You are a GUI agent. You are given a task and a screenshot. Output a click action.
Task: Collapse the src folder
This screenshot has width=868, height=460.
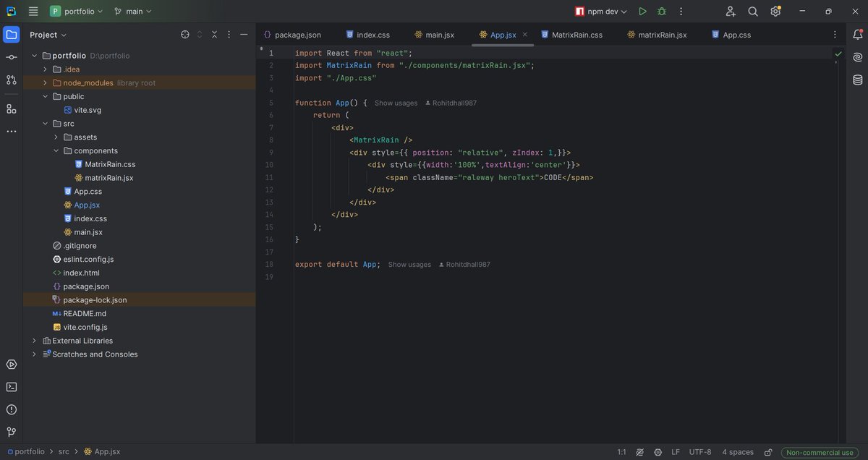coord(45,123)
